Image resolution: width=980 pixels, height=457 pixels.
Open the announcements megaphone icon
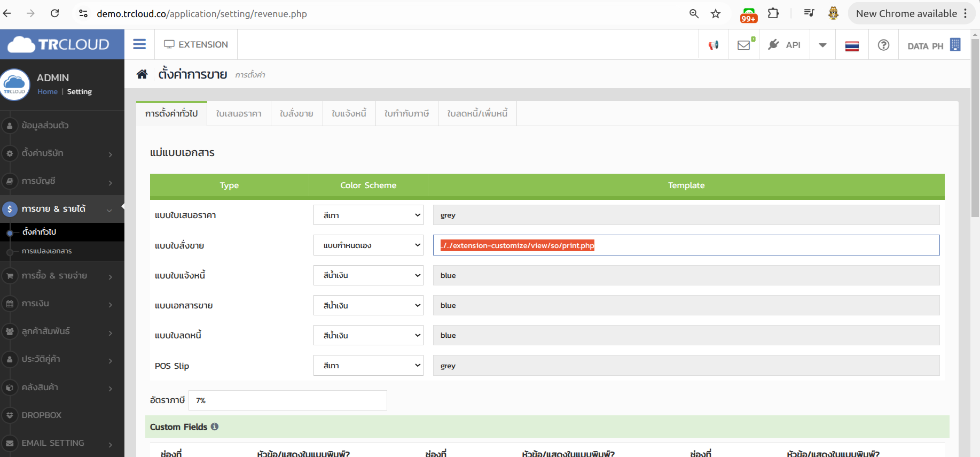point(714,45)
